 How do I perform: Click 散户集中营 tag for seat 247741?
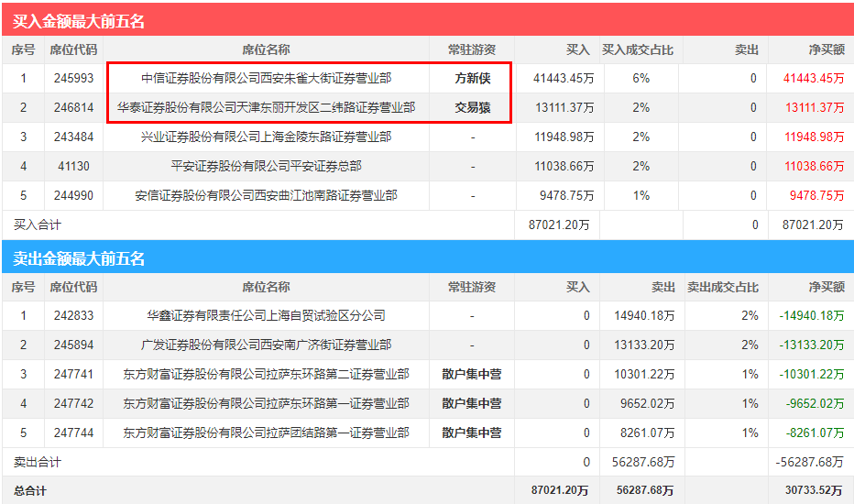click(472, 375)
